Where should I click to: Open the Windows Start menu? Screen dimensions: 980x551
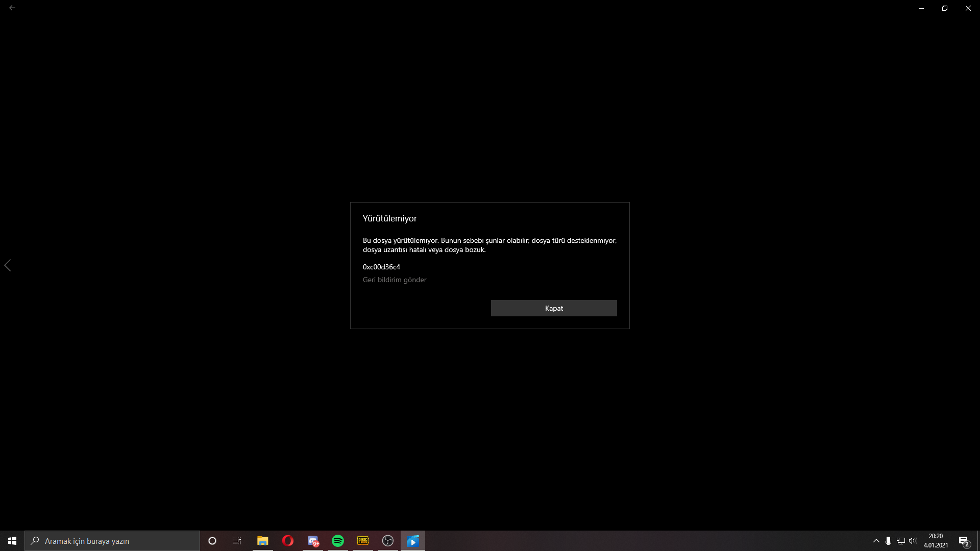12,541
